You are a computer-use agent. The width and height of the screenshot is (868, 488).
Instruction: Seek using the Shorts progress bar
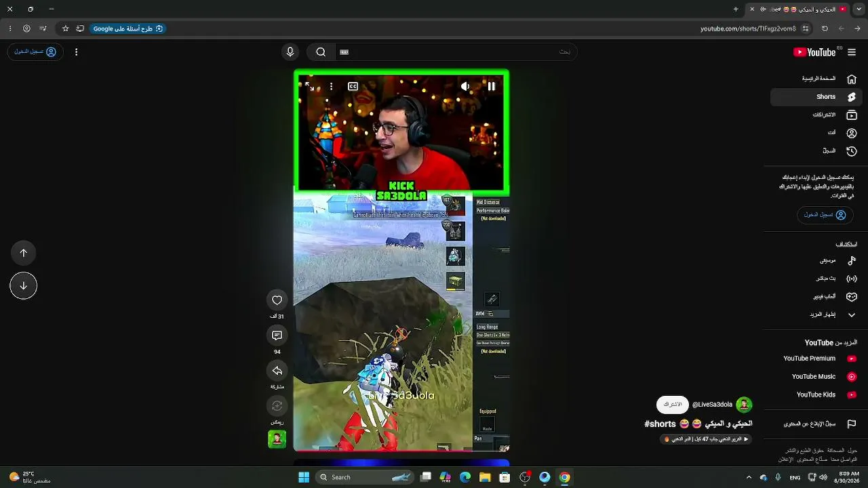tap(401, 451)
